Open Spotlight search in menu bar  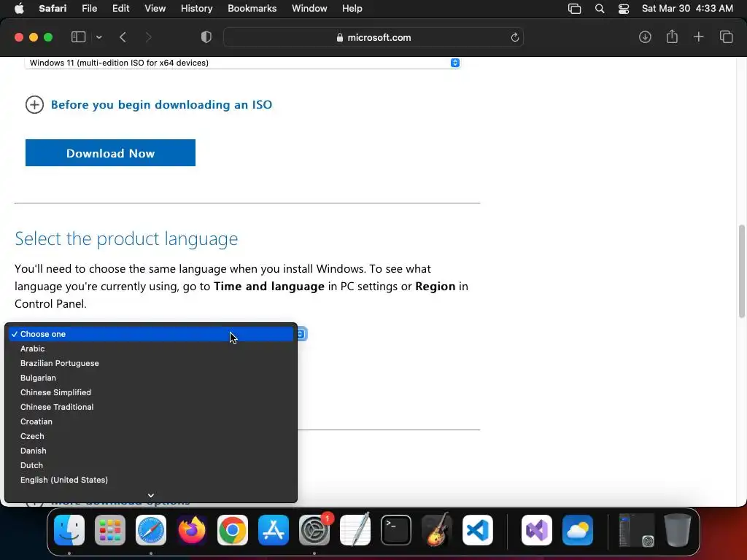[x=600, y=9]
